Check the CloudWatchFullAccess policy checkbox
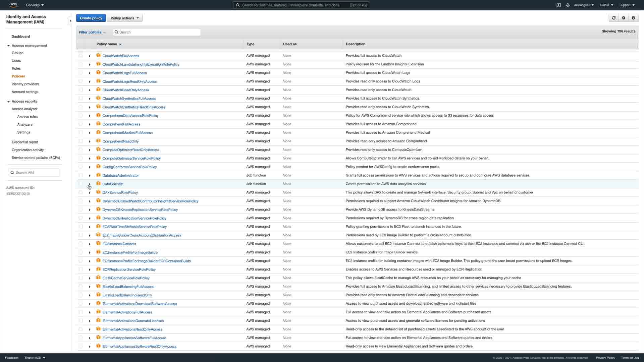 pos(80,56)
